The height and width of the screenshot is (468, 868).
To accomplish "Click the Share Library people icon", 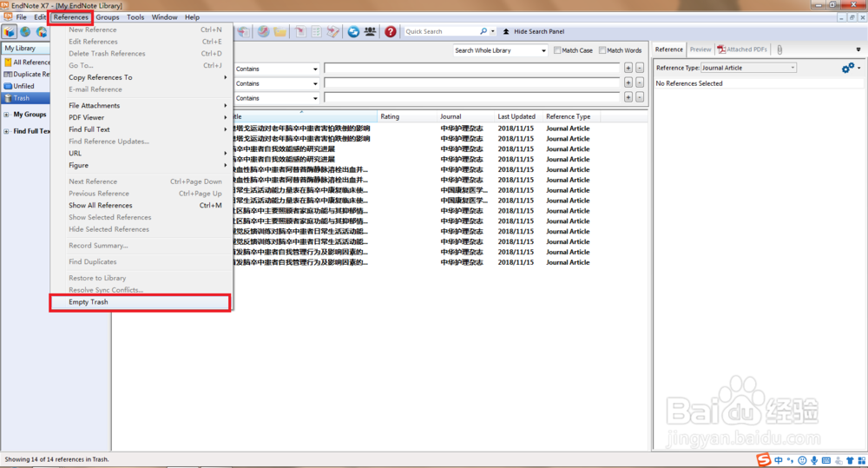I will pos(370,31).
